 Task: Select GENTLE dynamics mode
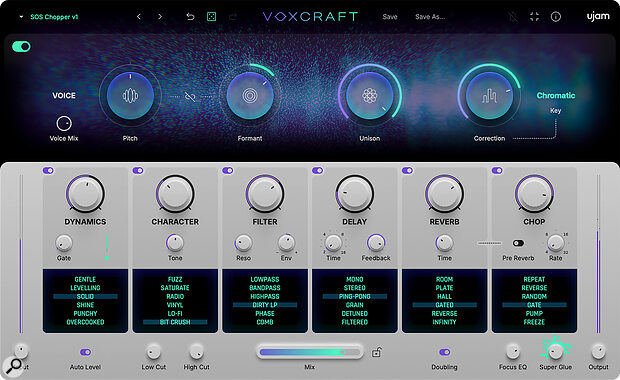tap(85, 279)
